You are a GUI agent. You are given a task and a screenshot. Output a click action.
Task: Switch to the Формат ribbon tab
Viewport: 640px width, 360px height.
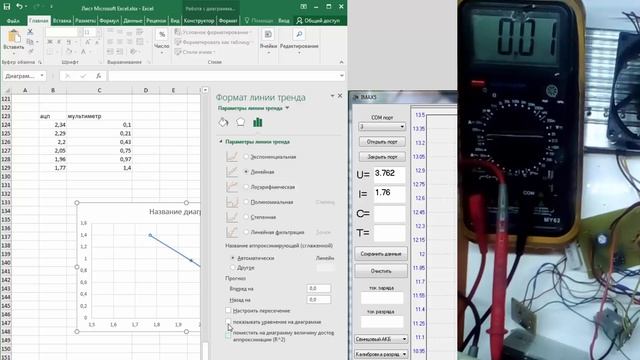tap(228, 20)
